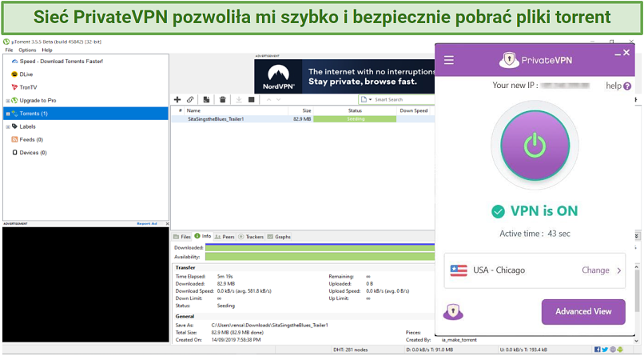Click the help question mark icon

tap(627, 86)
